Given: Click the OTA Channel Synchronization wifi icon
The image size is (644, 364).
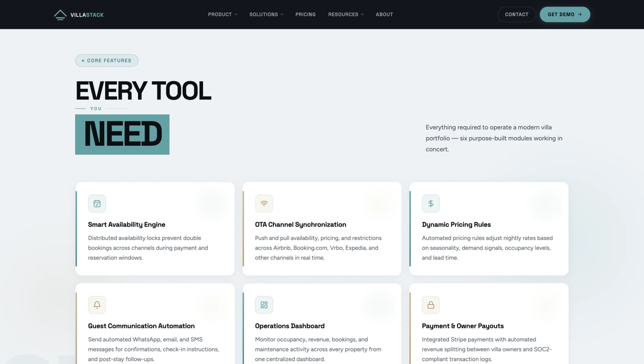Looking at the screenshot, I should [264, 203].
